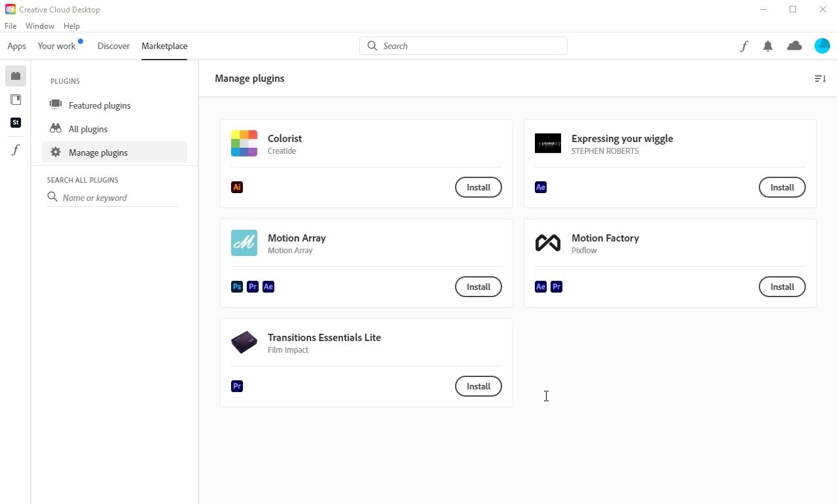Image resolution: width=838 pixels, height=504 pixels.
Task: Click the Colorist plugin thumbnail
Action: pyautogui.click(x=244, y=143)
